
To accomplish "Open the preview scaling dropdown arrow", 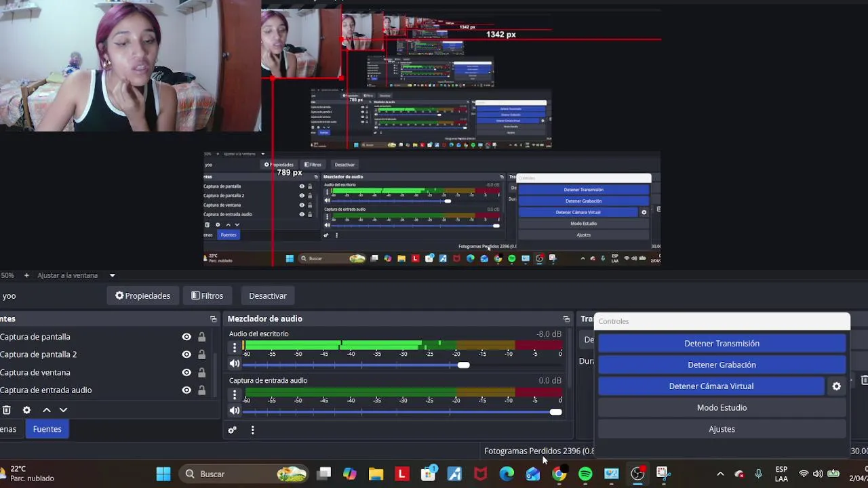I will (113, 276).
